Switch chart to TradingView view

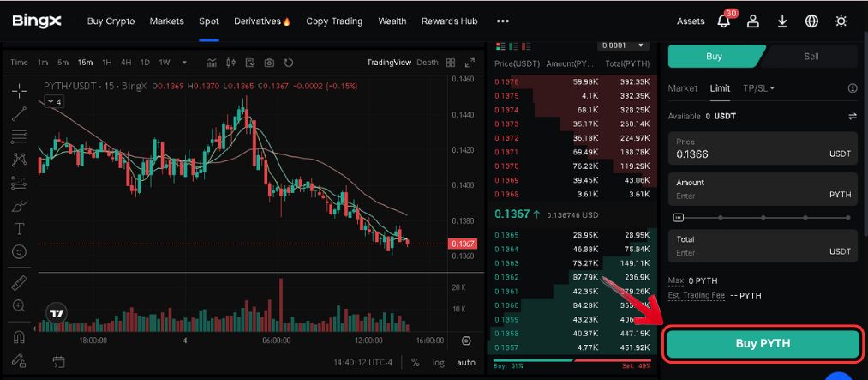coord(389,63)
